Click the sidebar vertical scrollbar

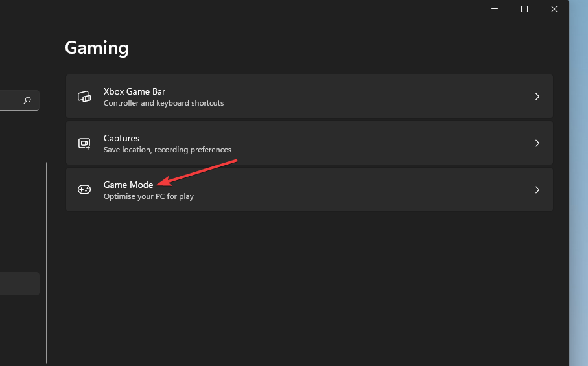47,262
